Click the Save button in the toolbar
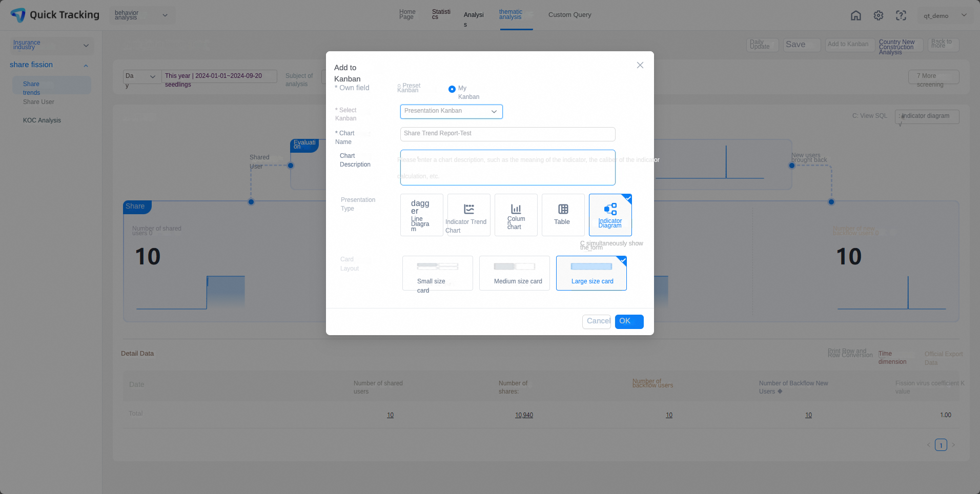This screenshot has height=494, width=980. (x=802, y=45)
